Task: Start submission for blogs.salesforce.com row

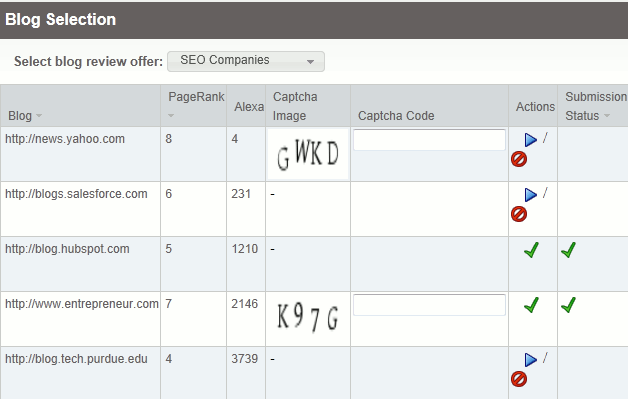Action: pyautogui.click(x=531, y=195)
